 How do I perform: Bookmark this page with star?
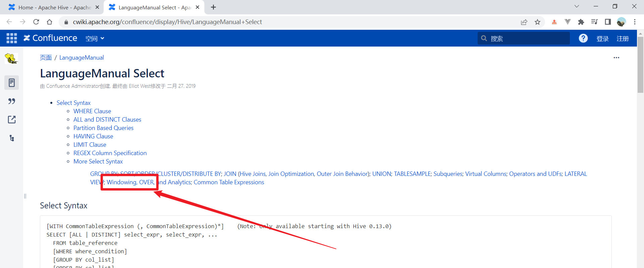coord(537,22)
